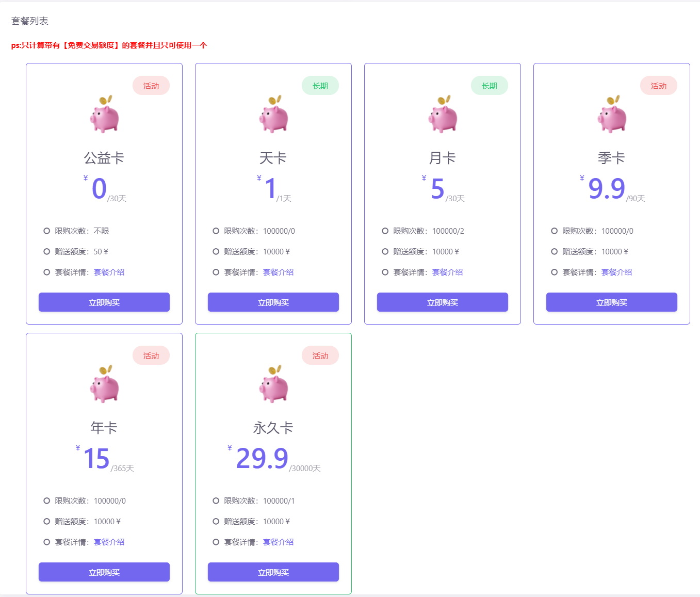700x597 pixels.
Task: Click the piggy bank icon on 天卡
Action: coord(273,115)
